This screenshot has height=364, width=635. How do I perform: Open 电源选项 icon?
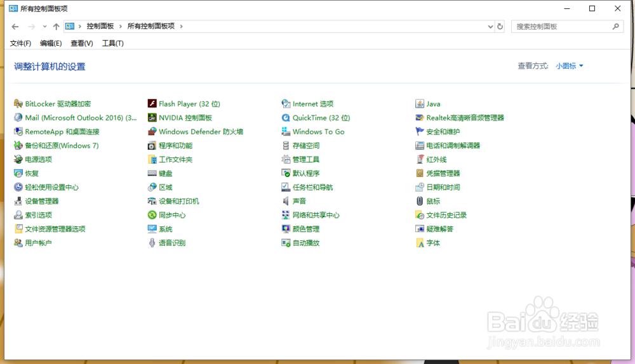[18, 159]
